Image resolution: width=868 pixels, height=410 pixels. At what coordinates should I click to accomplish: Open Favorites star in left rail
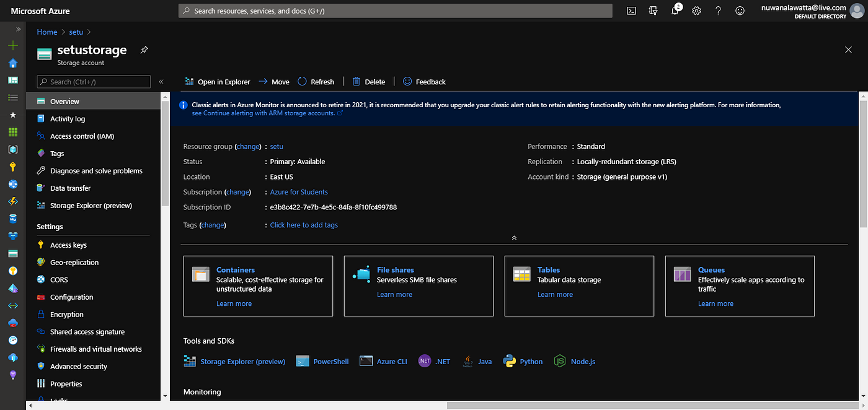pyautogui.click(x=13, y=115)
